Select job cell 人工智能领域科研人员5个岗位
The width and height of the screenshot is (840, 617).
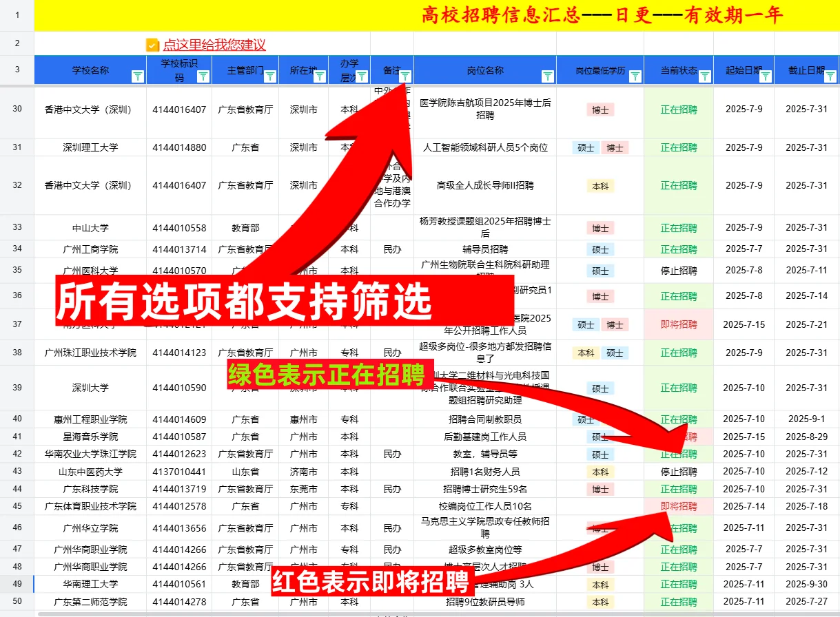click(x=485, y=147)
